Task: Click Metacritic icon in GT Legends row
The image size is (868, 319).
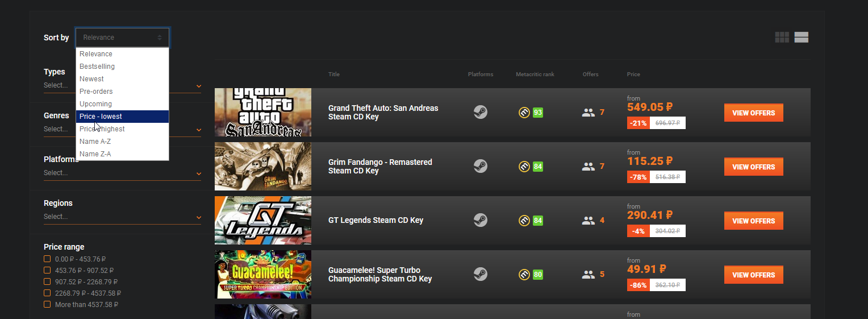Action: (x=524, y=221)
